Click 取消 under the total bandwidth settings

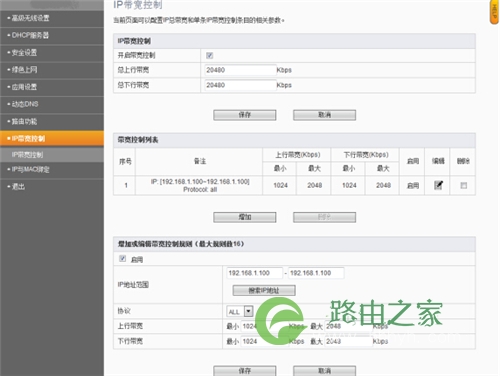(324, 115)
